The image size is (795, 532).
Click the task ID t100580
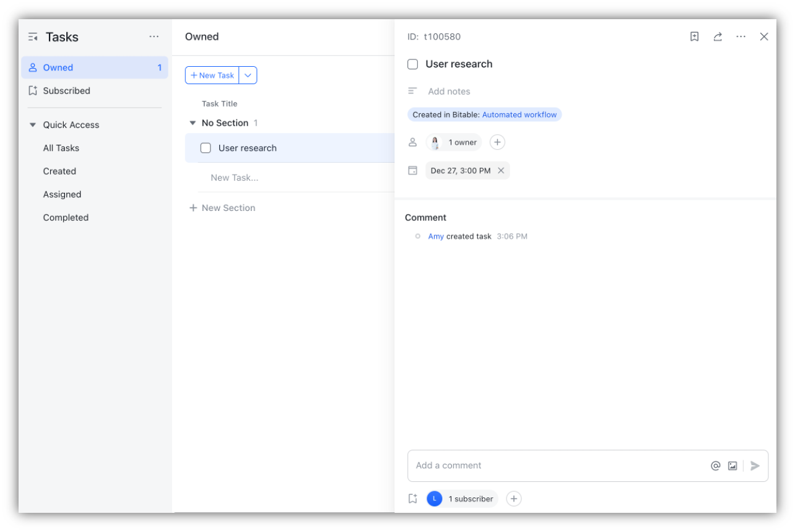(x=442, y=36)
